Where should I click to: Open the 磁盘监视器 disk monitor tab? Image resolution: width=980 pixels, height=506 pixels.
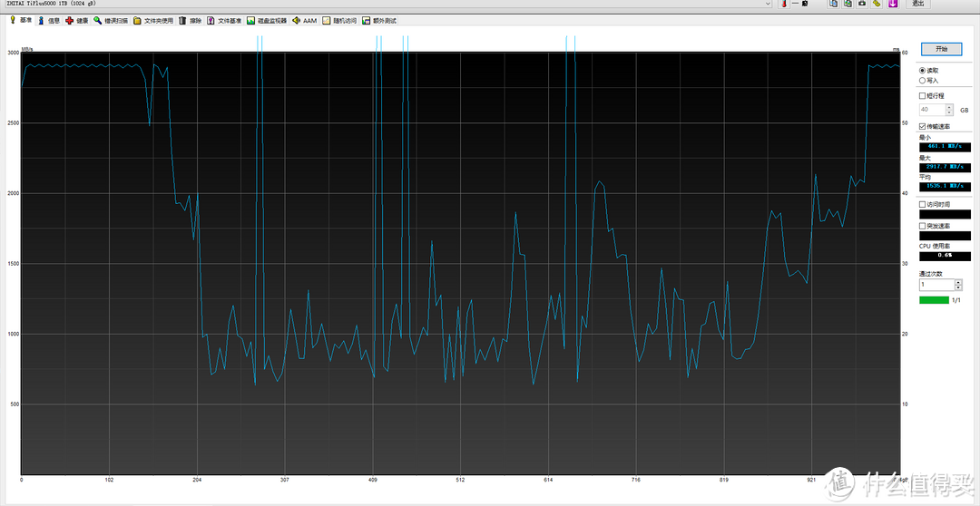coord(267,21)
